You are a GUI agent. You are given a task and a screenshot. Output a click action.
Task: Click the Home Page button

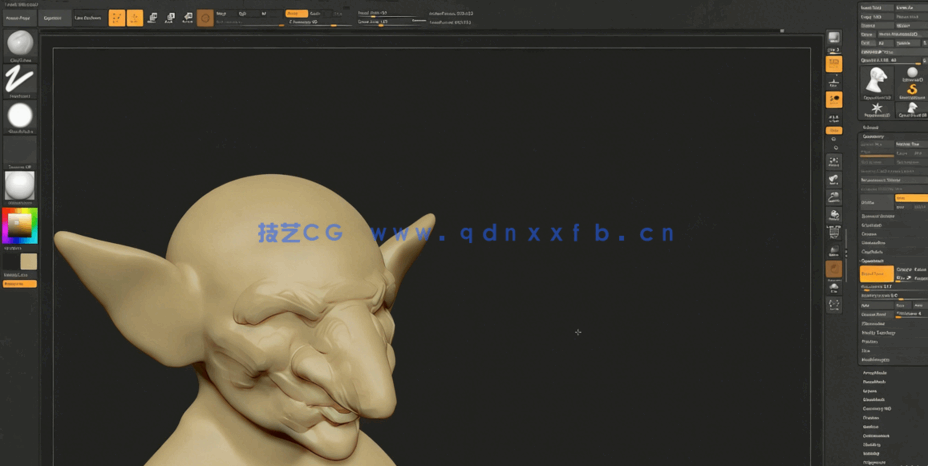point(20,18)
